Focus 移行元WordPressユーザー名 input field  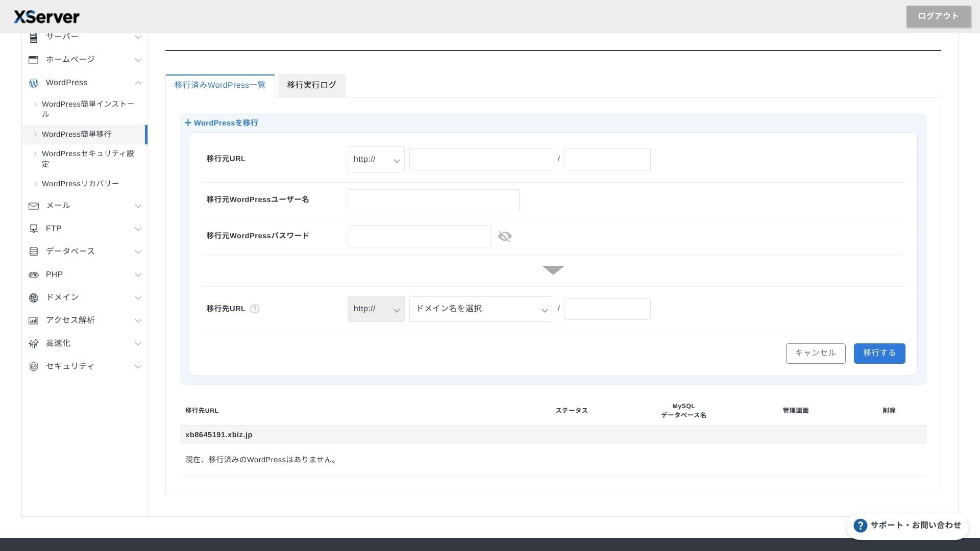pyautogui.click(x=433, y=200)
